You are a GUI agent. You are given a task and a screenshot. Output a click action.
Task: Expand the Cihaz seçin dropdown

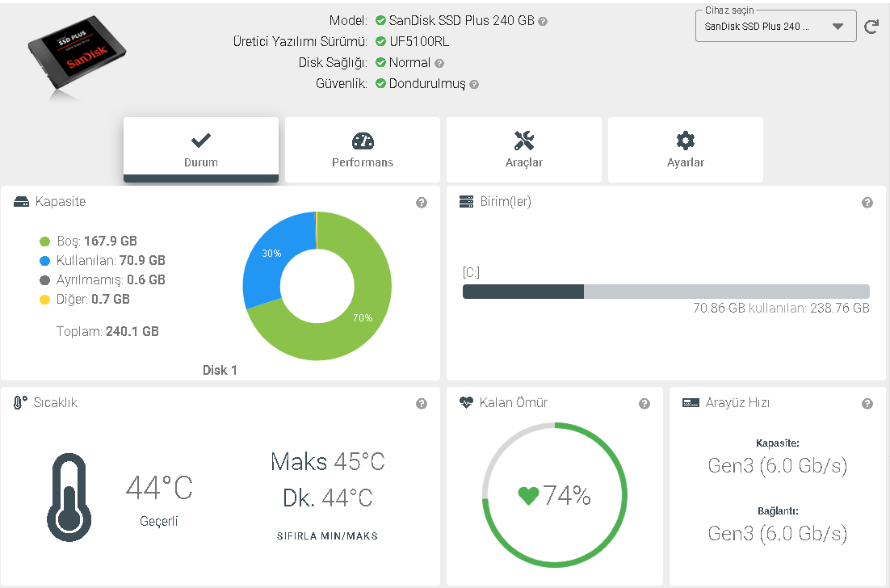[776, 26]
